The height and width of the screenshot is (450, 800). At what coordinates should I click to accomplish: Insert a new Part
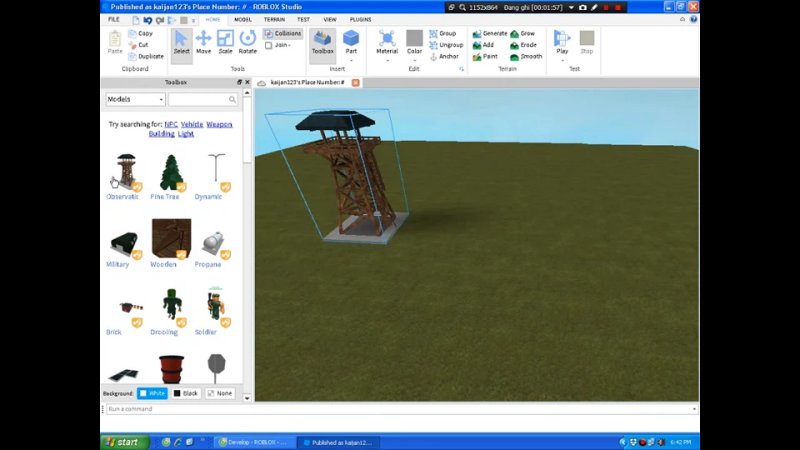(351, 42)
